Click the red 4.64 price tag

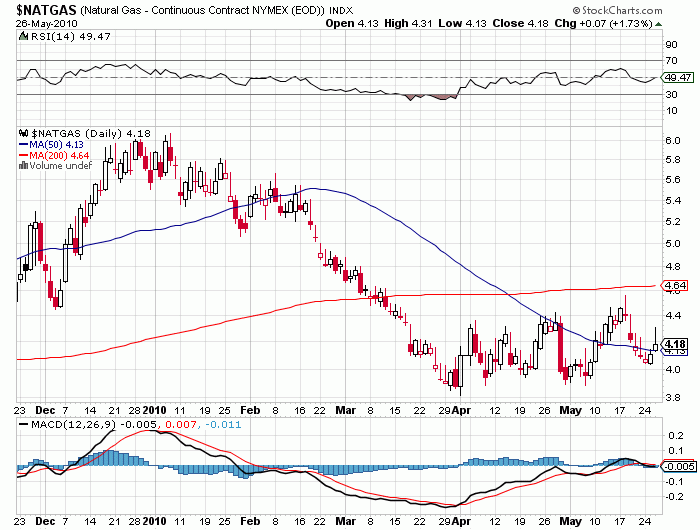pos(675,286)
